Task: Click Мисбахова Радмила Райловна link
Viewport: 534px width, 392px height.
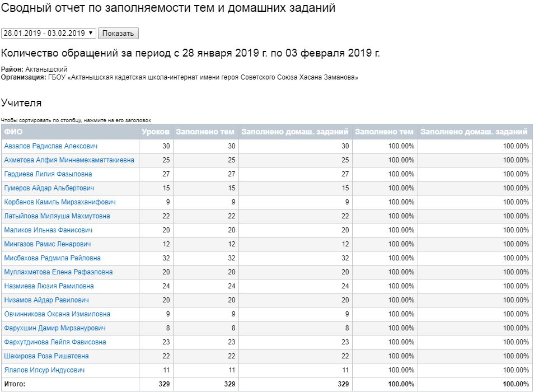Action: click(x=52, y=258)
